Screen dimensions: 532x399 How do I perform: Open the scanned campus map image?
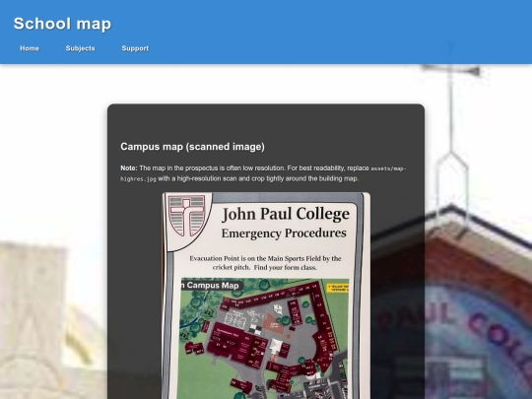coord(266,296)
